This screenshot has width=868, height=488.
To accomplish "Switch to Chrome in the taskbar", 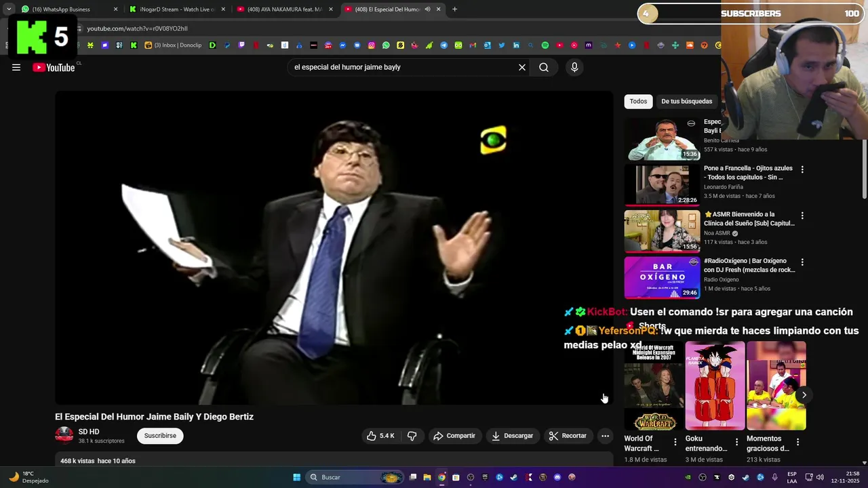I will point(441,477).
